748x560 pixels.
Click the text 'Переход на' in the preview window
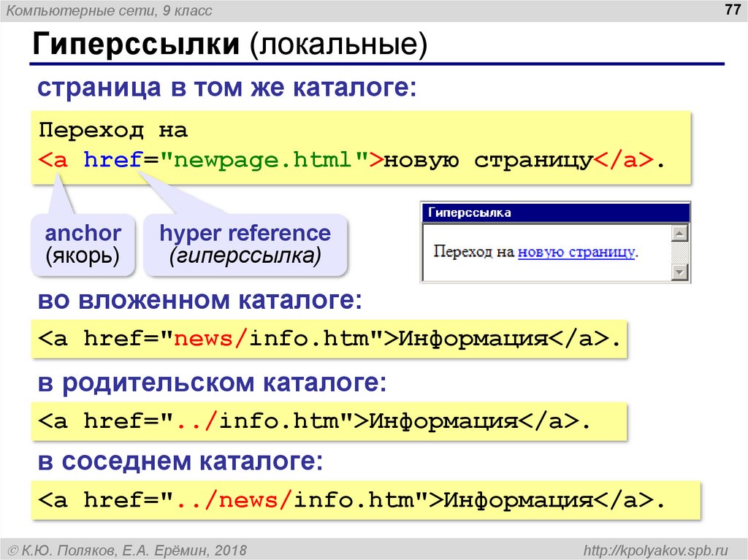pyautogui.click(x=473, y=251)
